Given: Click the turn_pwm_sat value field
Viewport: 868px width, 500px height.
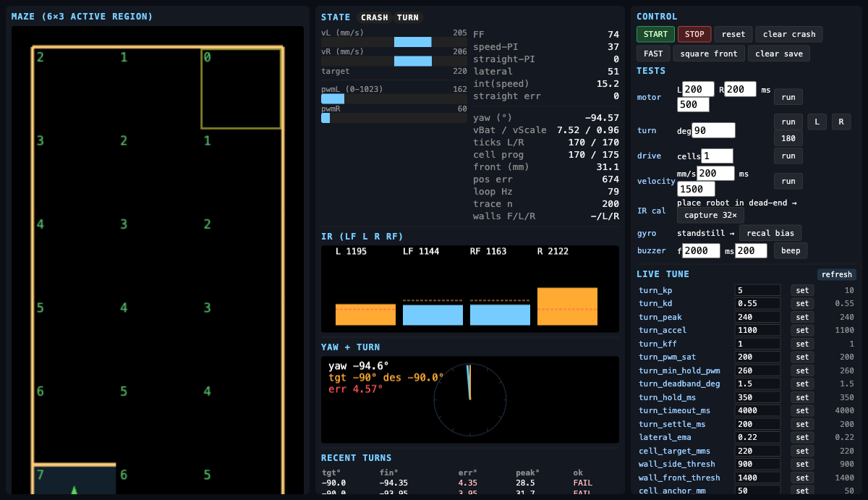Looking at the screenshot, I should click(757, 357).
